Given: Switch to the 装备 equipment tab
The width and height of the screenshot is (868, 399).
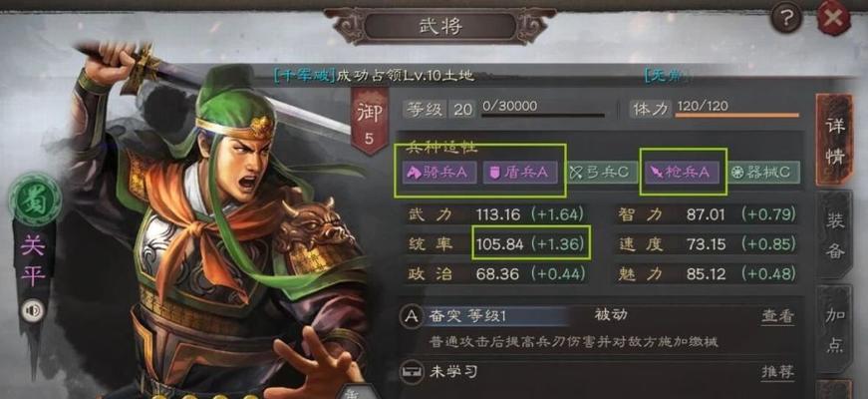Looking at the screenshot, I should click(834, 235).
